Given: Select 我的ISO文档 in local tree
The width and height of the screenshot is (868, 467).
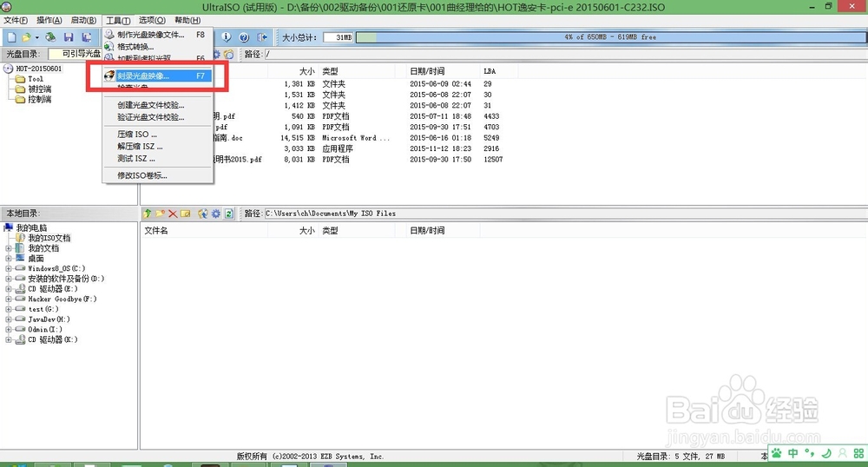Looking at the screenshot, I should point(49,238).
